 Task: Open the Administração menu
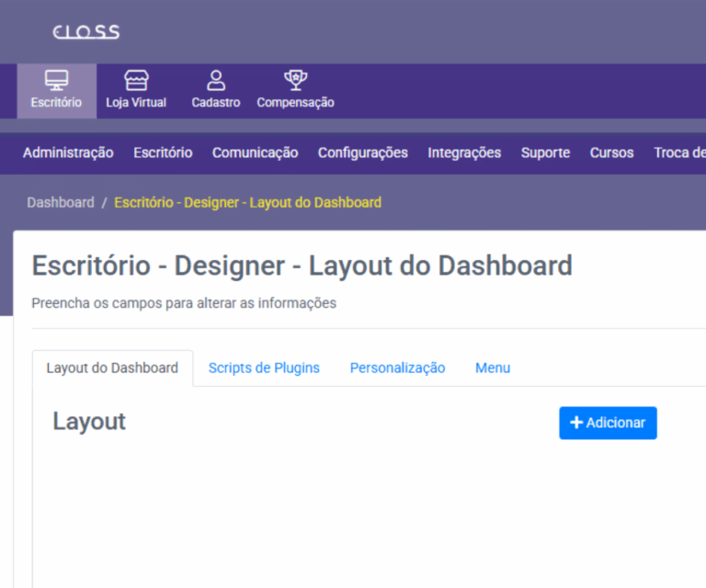(68, 153)
